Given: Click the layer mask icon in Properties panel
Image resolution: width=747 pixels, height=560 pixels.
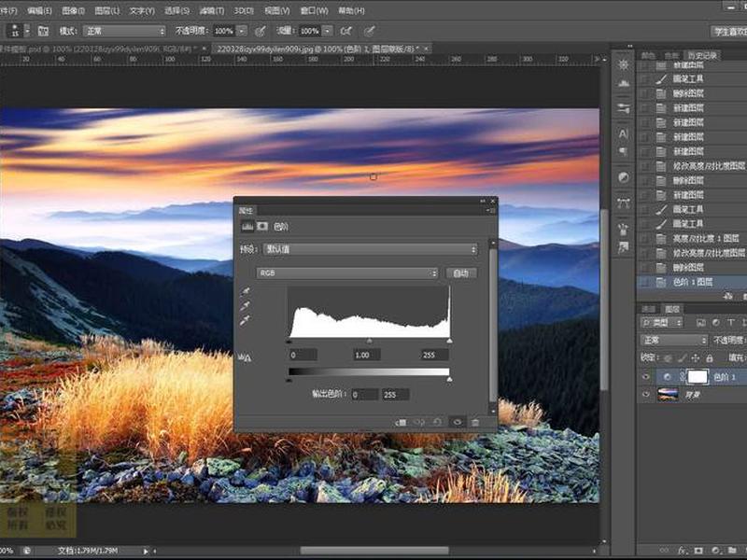Looking at the screenshot, I should [262, 226].
